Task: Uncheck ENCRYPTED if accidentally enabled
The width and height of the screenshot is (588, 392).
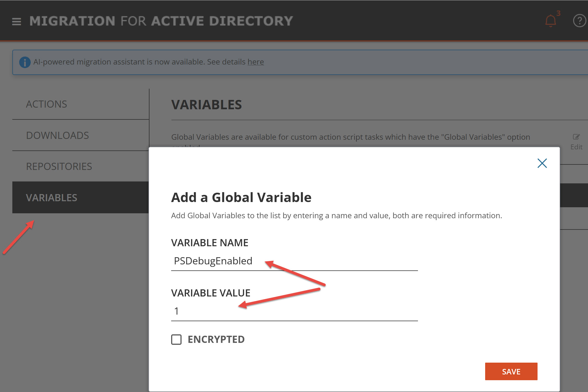Action: click(x=176, y=340)
